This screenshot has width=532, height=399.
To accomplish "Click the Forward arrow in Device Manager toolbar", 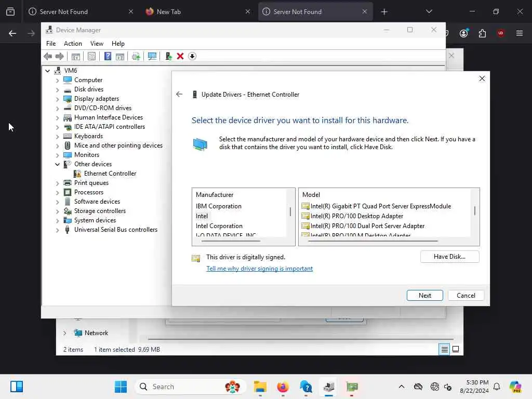I will coord(59,56).
